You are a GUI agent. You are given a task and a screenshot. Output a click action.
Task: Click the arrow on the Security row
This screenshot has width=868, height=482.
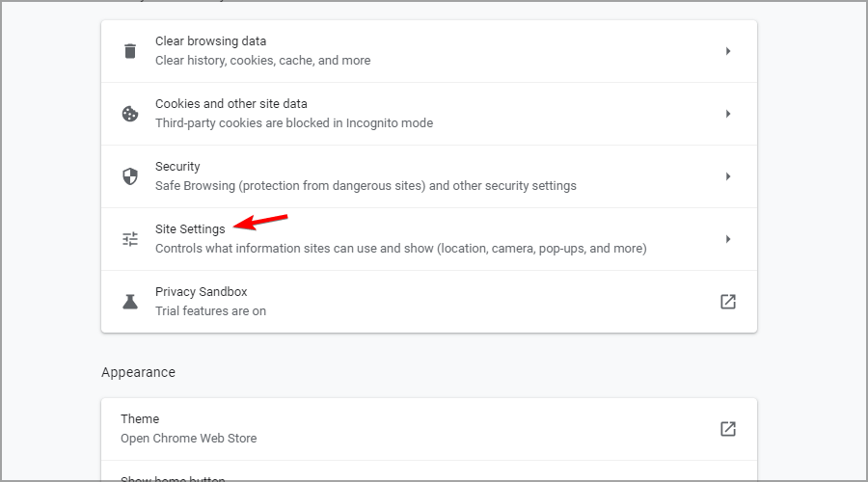click(728, 176)
